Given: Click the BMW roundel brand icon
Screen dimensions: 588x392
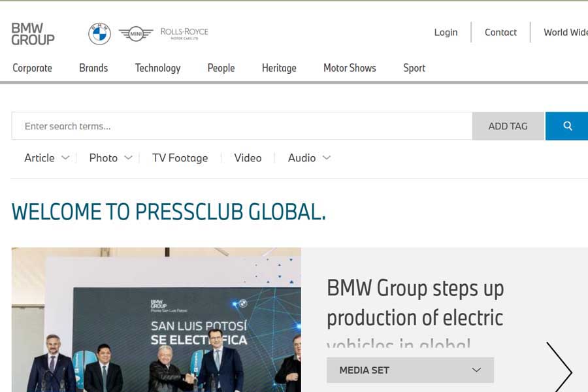Looking at the screenshot, I should pyautogui.click(x=99, y=32).
